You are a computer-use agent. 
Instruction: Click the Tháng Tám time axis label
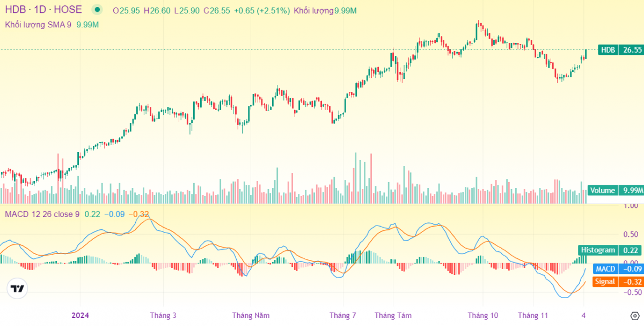393,315
